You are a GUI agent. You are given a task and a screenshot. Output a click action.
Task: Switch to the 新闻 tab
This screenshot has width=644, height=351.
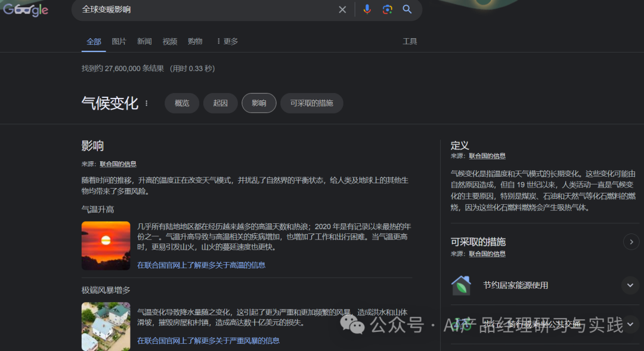(x=144, y=41)
